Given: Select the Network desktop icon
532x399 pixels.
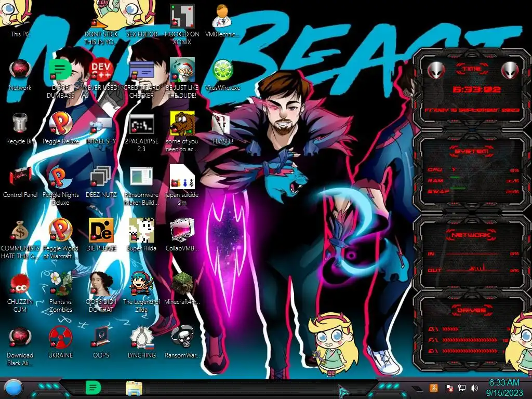Looking at the screenshot, I should [x=20, y=75].
